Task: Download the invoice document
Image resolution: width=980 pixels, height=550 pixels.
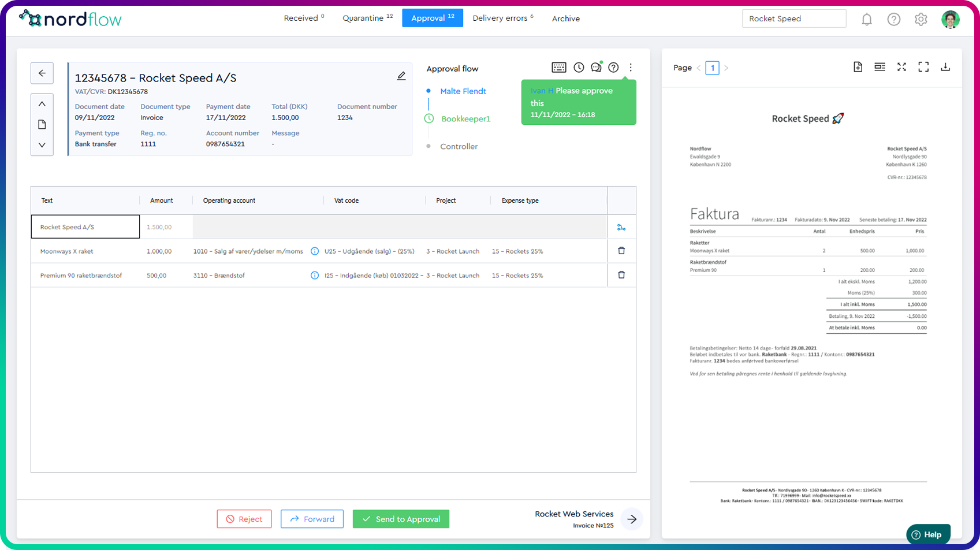Action: [945, 67]
